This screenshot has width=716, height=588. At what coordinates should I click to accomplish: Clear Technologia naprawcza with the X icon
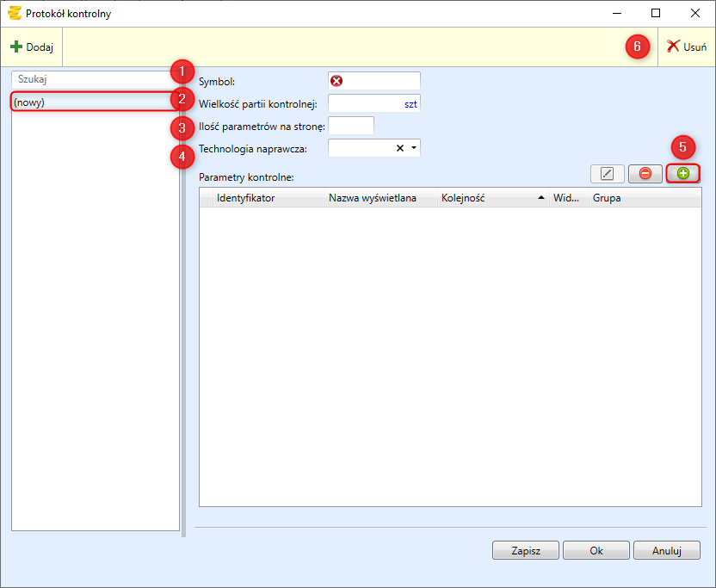click(400, 148)
